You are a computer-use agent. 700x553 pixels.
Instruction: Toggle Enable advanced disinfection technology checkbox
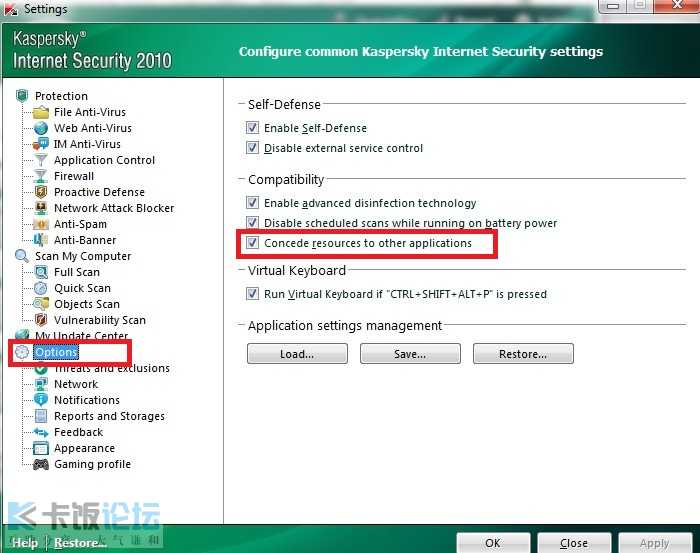tap(252, 203)
